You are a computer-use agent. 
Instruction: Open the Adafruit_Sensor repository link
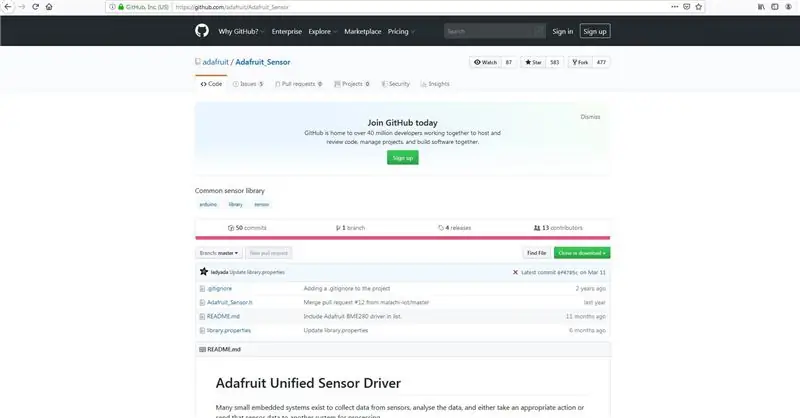point(263,62)
